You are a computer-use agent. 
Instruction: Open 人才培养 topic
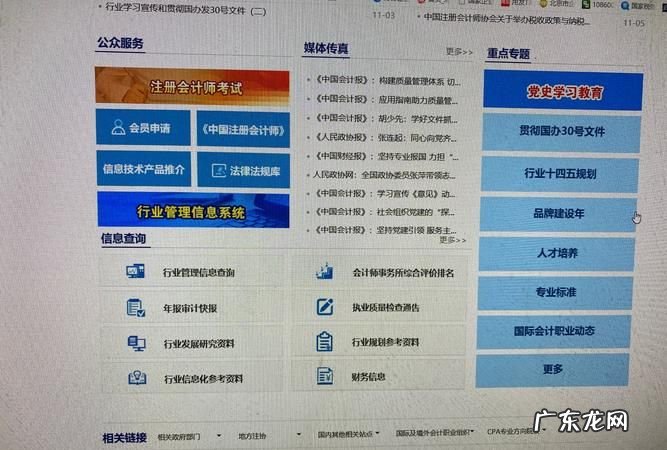click(x=557, y=253)
